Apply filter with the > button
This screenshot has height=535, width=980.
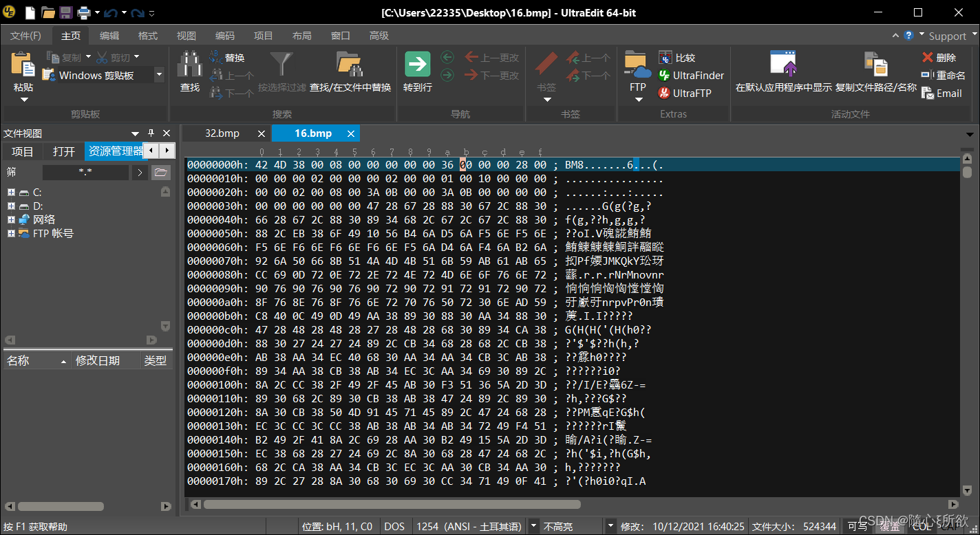[x=140, y=173]
